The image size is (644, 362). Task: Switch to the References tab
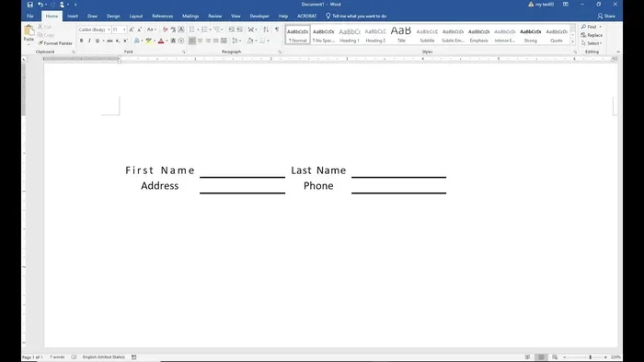[x=163, y=16]
